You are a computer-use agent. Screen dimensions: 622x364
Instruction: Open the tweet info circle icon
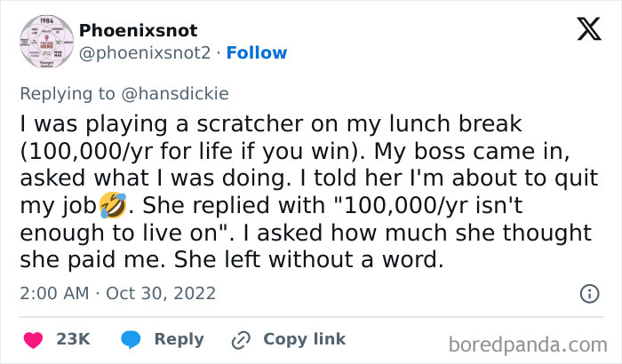click(x=588, y=293)
